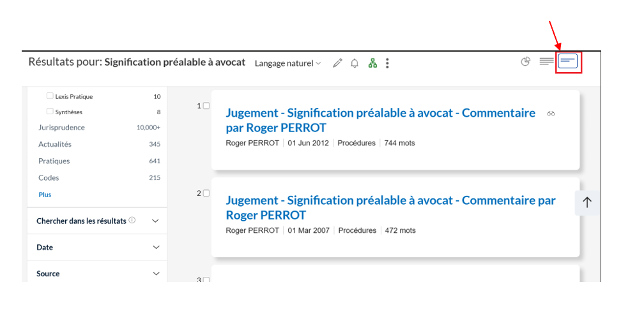Screen dimensions: 644x326
Task: Expand Chercher dans les résultats section
Action: (x=97, y=221)
